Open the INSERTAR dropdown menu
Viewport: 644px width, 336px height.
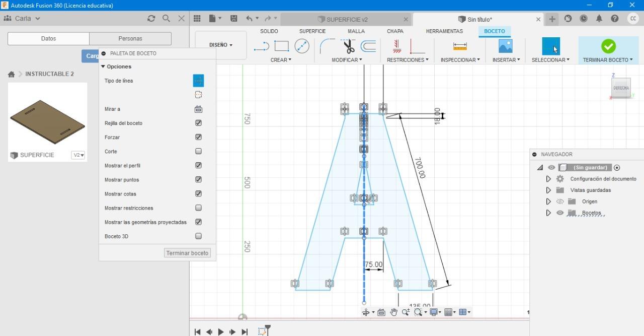point(506,60)
